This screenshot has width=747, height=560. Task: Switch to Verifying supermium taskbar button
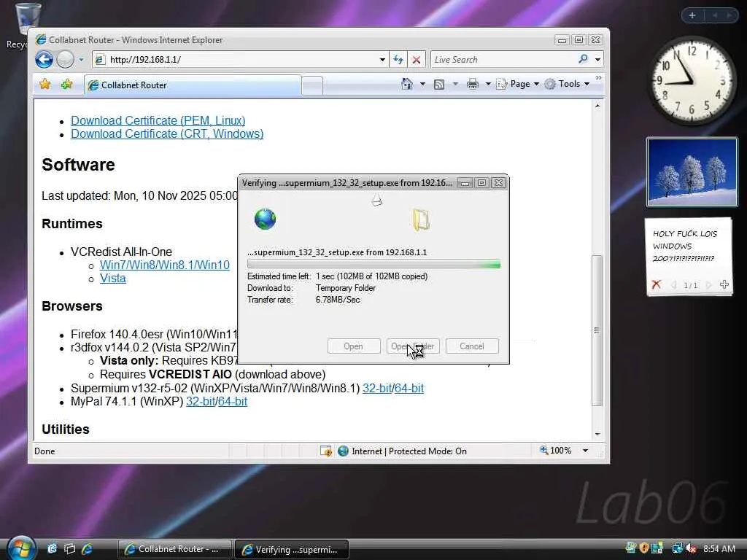click(292, 549)
